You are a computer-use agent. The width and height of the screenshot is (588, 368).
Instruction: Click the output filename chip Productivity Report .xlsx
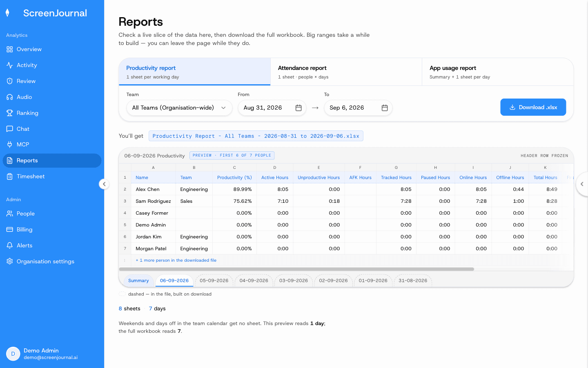tap(256, 136)
